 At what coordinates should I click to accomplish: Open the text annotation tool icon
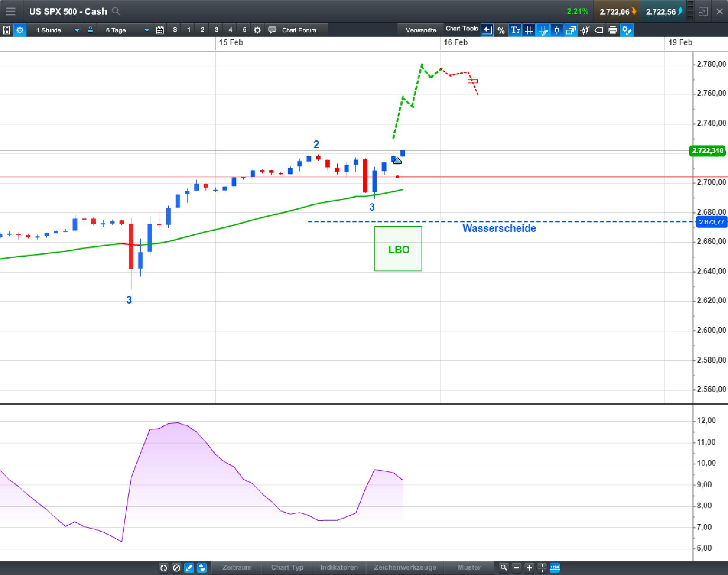coord(515,30)
